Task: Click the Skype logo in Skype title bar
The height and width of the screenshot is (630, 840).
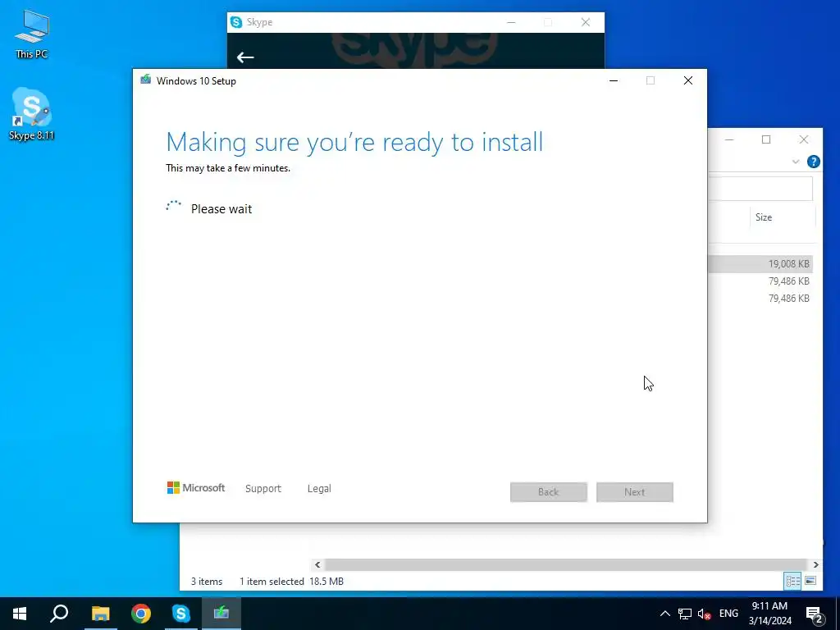Action: [x=236, y=22]
